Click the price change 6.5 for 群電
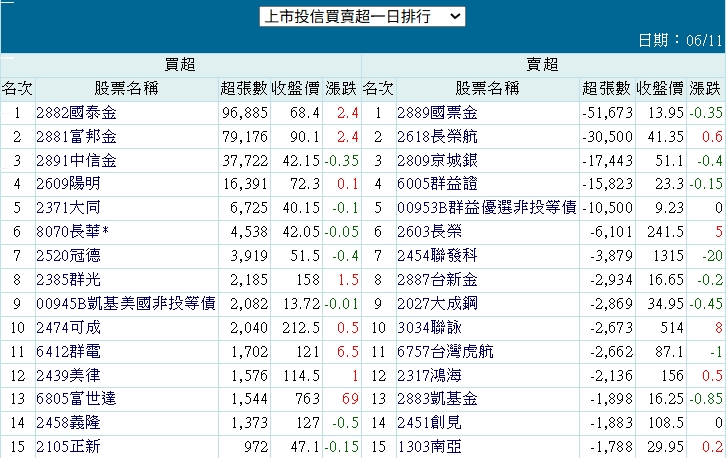This screenshot has height=458, width=726. pyautogui.click(x=348, y=351)
